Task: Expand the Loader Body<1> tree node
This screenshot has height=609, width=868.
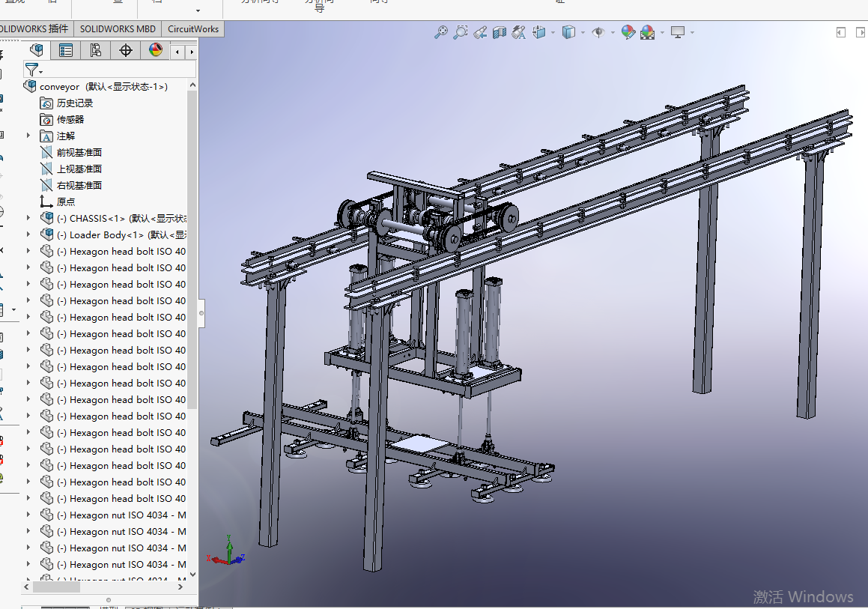Action: click(x=29, y=234)
